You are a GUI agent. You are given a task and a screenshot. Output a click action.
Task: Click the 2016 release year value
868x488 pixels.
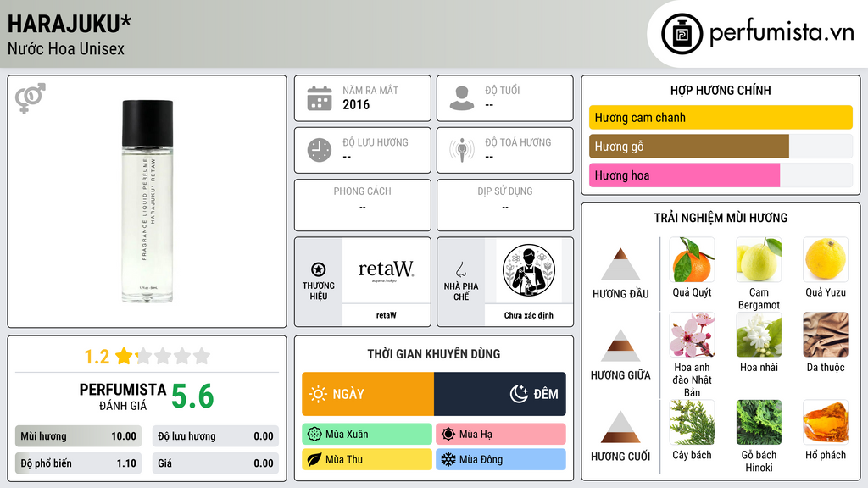pyautogui.click(x=356, y=104)
